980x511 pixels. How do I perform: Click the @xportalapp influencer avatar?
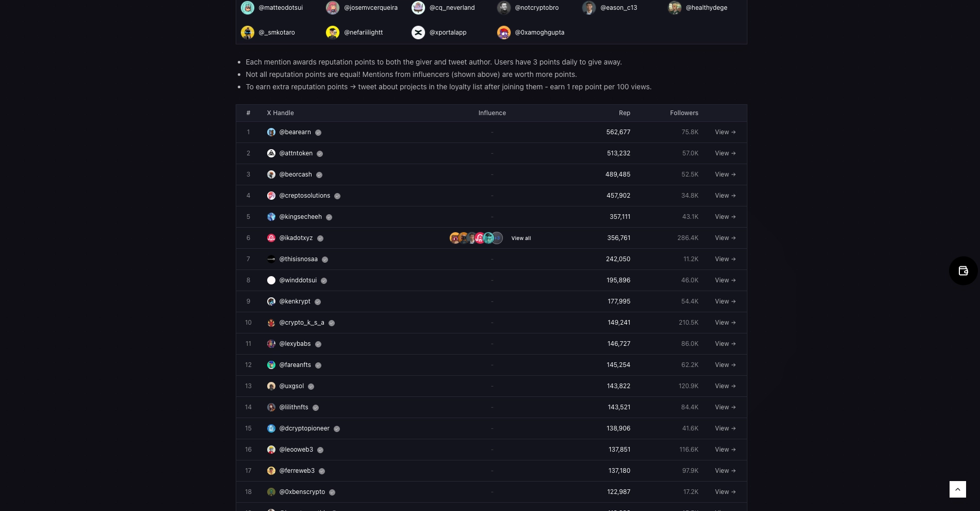(418, 33)
